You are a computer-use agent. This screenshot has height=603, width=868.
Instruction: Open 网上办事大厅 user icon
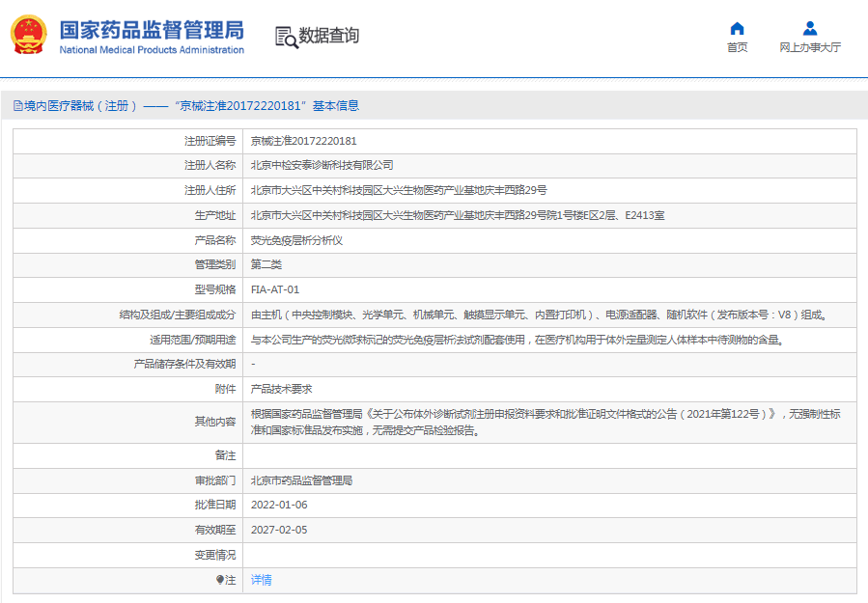[x=810, y=28]
